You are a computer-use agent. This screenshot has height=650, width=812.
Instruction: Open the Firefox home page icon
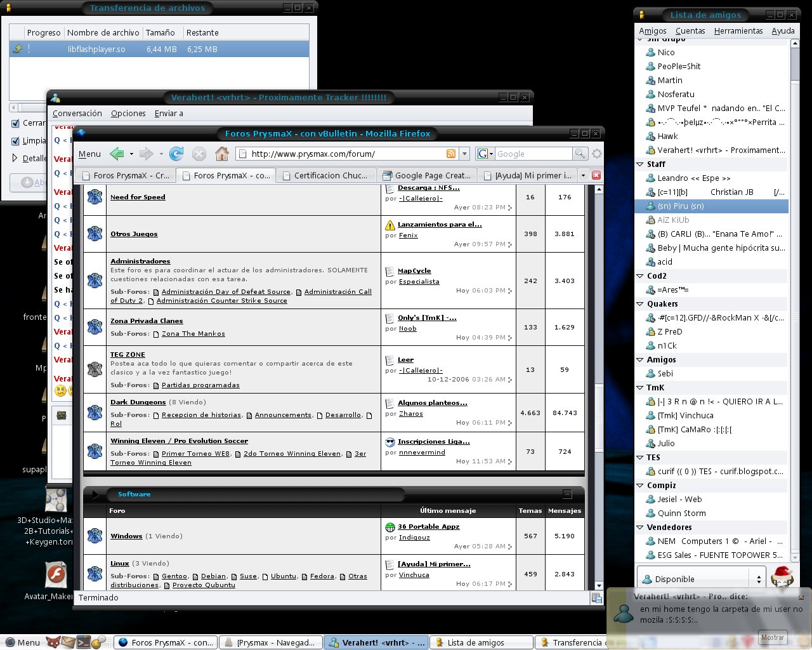(x=222, y=154)
